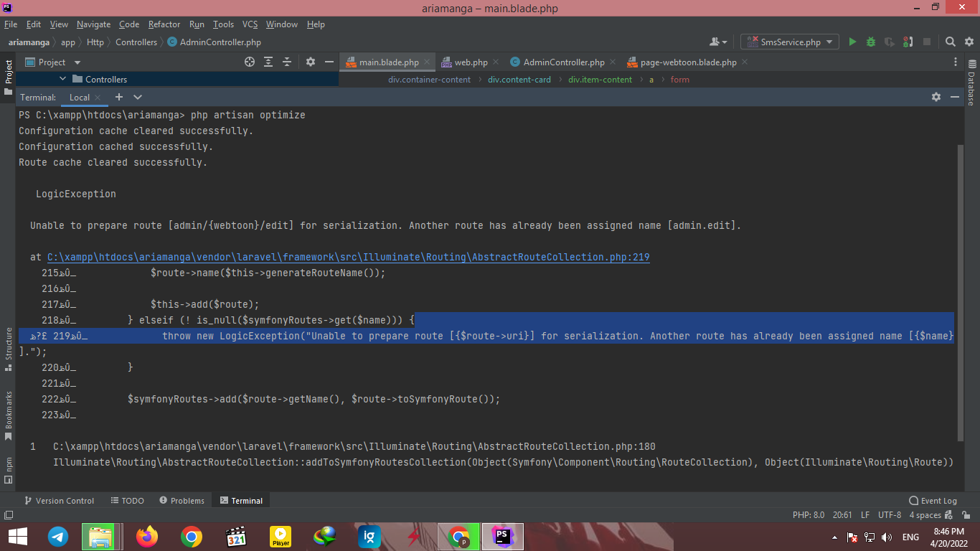Open terminal session options dropdown arrow
This screenshot has height=551, width=980.
pyautogui.click(x=138, y=97)
